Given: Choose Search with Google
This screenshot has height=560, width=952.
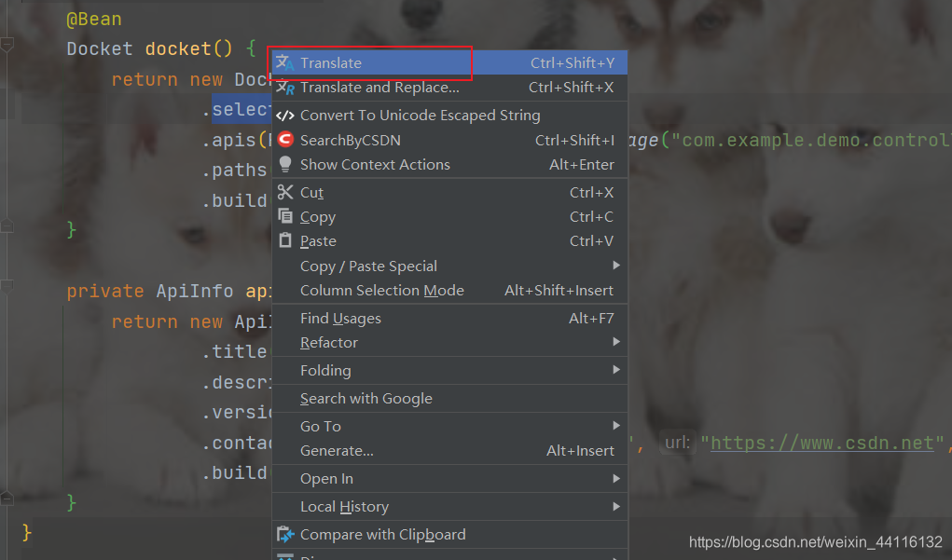Looking at the screenshot, I should (x=449, y=398).
